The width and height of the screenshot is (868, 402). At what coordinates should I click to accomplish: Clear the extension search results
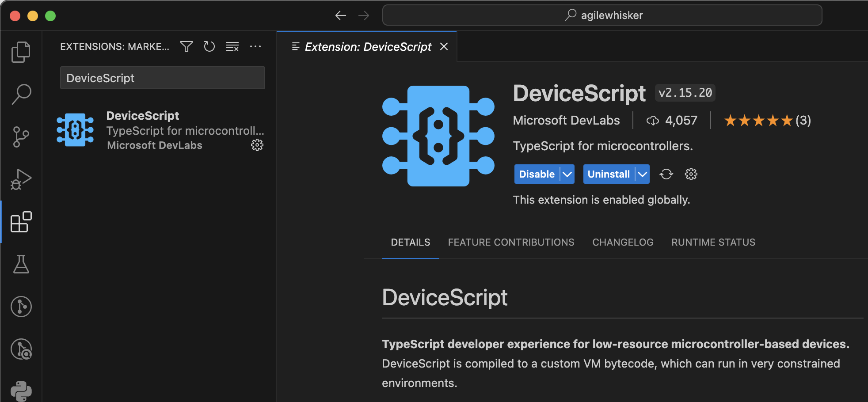[x=232, y=46]
